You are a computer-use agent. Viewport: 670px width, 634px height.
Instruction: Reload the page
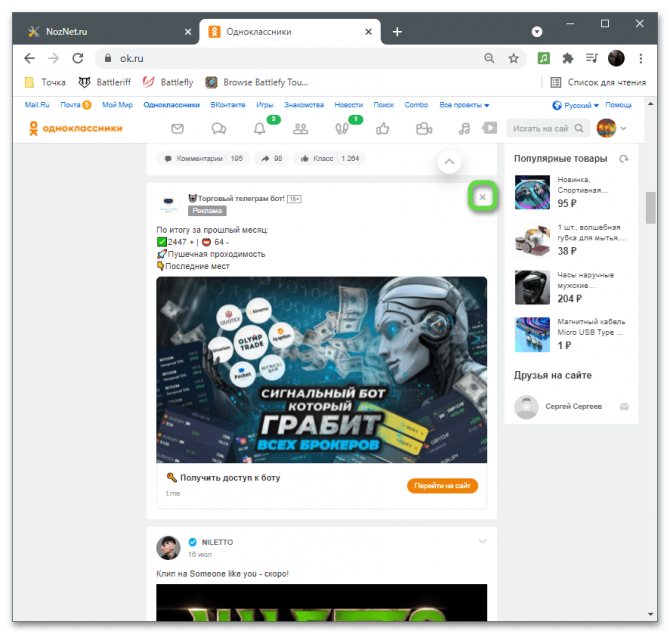78,59
